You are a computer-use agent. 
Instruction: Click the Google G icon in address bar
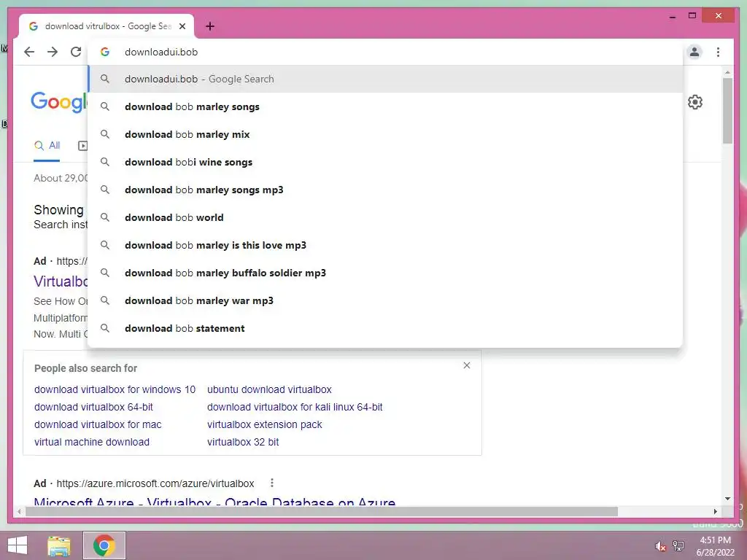(x=105, y=52)
